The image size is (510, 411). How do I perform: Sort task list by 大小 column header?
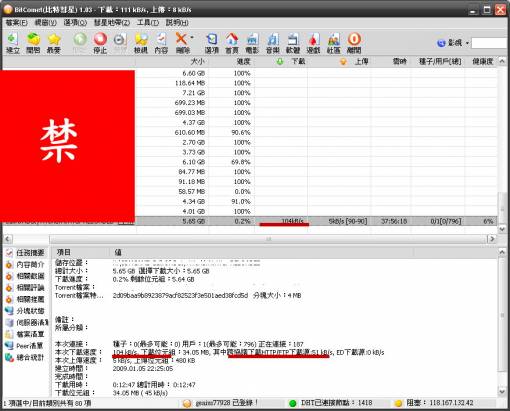172,61
